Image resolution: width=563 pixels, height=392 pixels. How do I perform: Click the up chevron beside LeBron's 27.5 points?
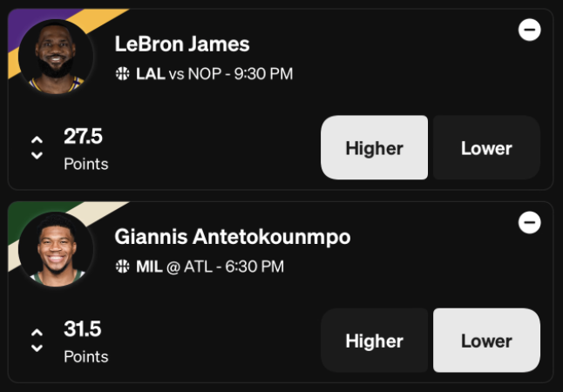[x=37, y=140]
